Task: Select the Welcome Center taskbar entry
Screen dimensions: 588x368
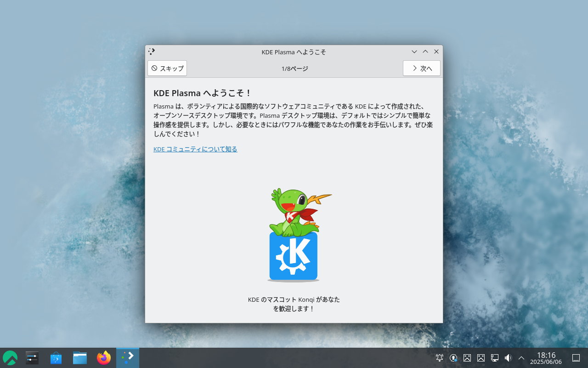Action: (128, 358)
